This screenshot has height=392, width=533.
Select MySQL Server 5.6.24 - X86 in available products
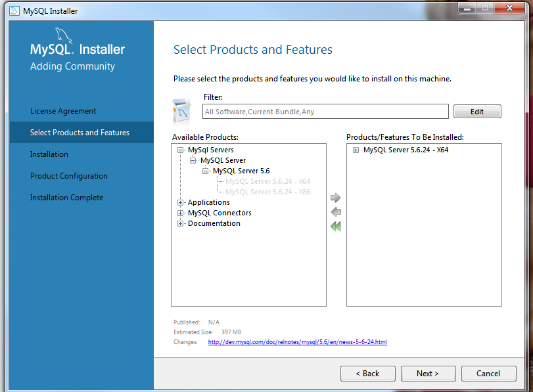[x=268, y=192]
